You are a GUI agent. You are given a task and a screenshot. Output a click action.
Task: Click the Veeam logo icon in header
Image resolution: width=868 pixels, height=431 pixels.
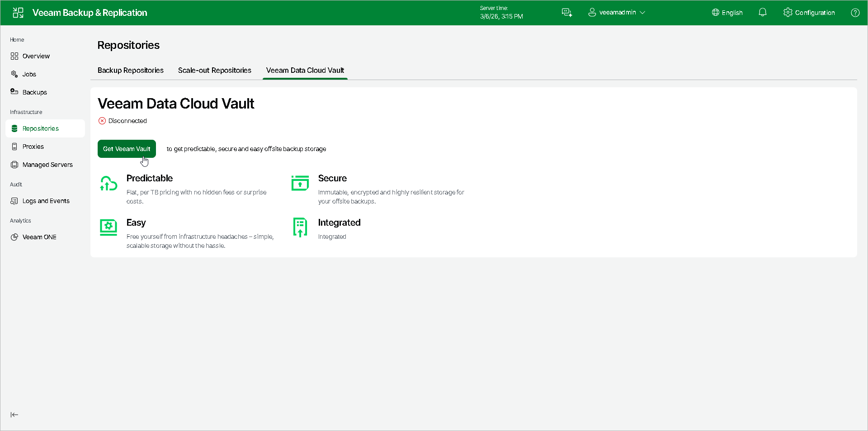(x=18, y=13)
